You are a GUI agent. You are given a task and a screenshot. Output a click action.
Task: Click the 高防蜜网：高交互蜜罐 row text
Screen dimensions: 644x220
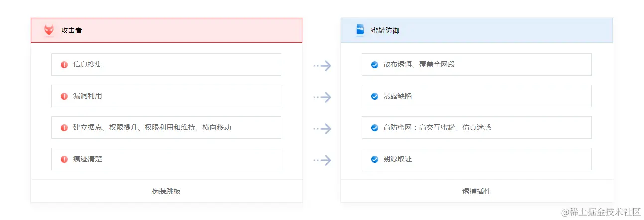click(x=437, y=127)
